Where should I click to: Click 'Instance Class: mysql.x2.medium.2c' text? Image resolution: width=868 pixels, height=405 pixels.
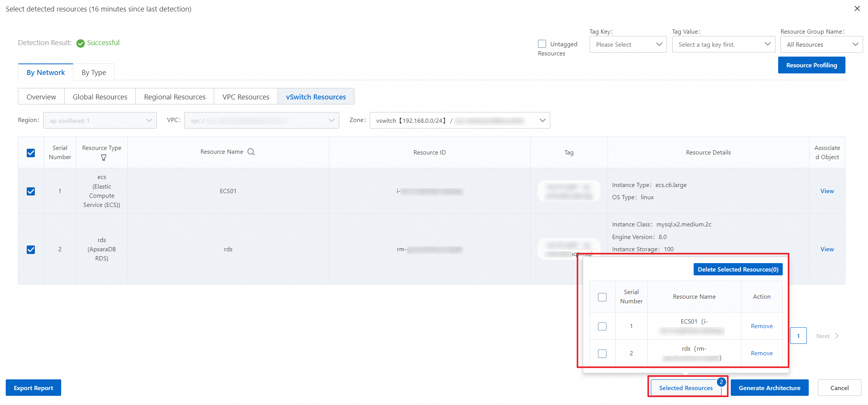point(662,224)
